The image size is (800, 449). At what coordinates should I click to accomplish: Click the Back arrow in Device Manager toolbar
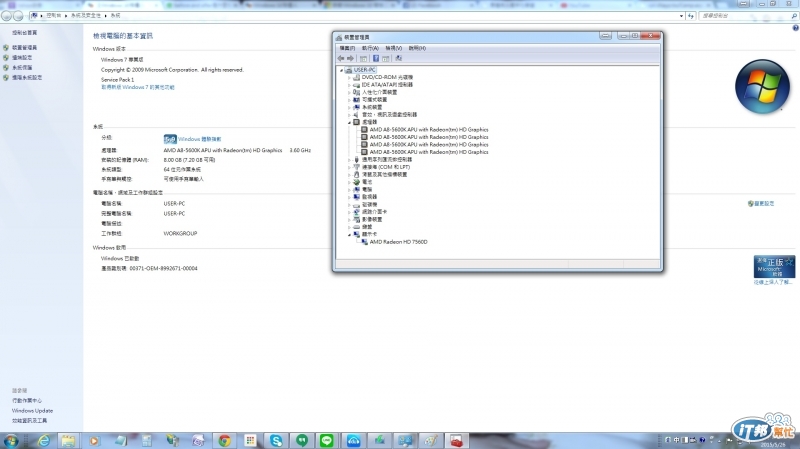pos(341,58)
